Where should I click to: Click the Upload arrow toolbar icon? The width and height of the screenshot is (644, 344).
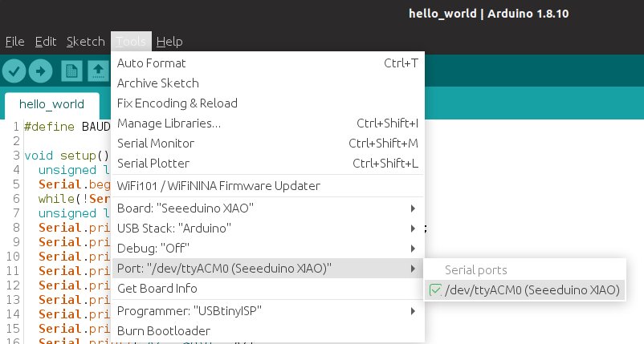point(40,71)
